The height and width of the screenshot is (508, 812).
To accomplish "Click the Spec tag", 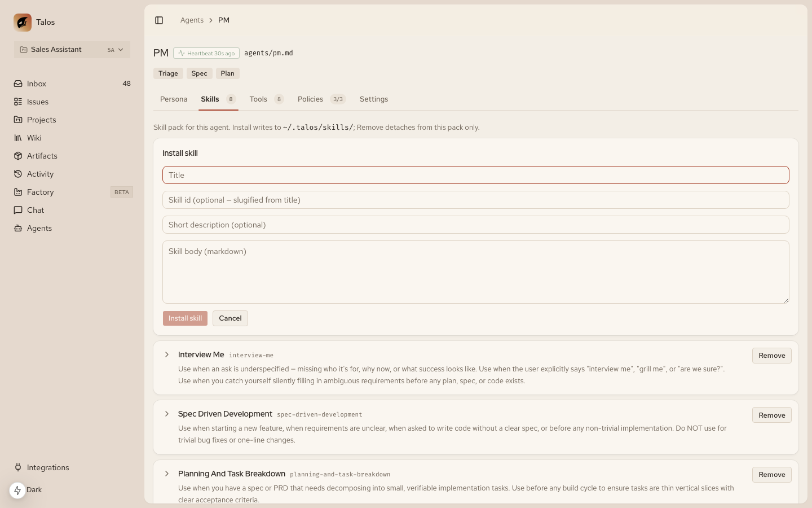I will click(x=199, y=73).
